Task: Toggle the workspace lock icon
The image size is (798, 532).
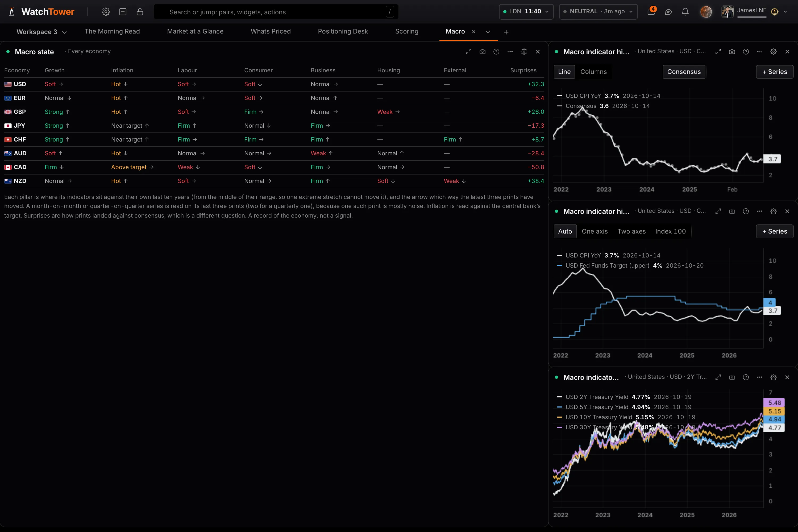Action: pyautogui.click(x=140, y=12)
